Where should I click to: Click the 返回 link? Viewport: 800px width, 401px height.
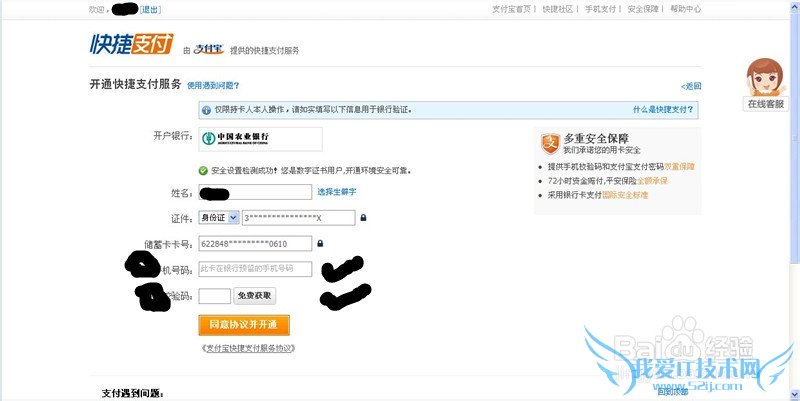coord(691,86)
